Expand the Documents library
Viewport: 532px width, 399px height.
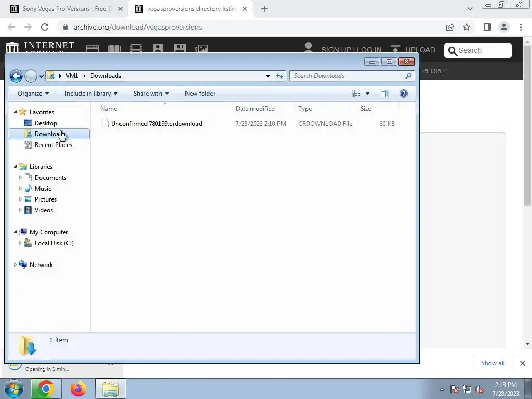point(20,178)
